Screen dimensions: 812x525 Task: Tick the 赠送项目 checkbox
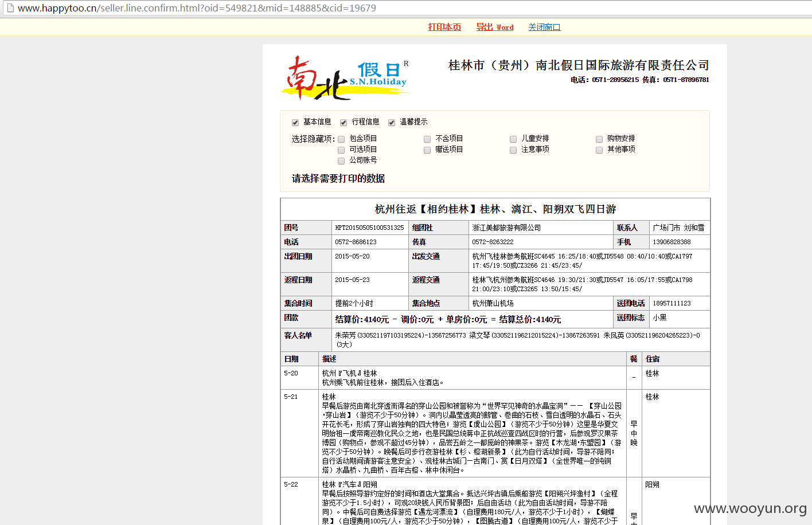pyautogui.click(x=427, y=150)
